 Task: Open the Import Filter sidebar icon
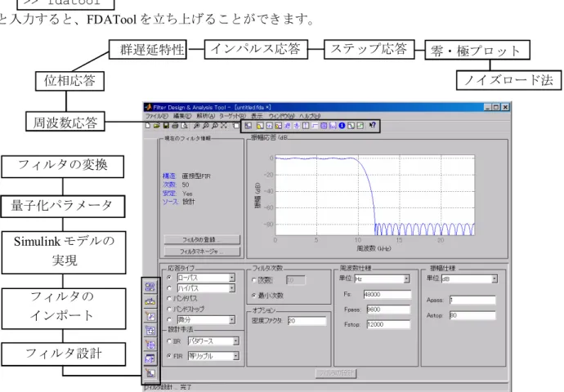click(150, 359)
